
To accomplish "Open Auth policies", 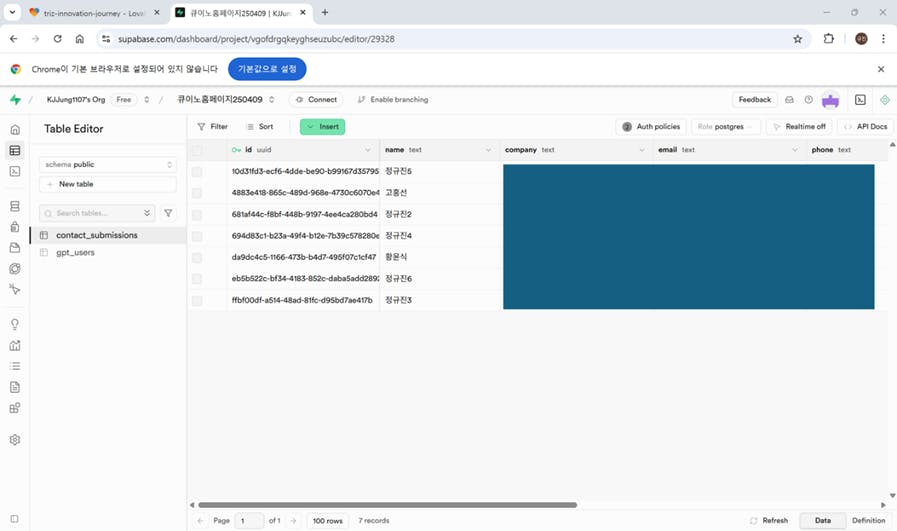I will [x=651, y=126].
